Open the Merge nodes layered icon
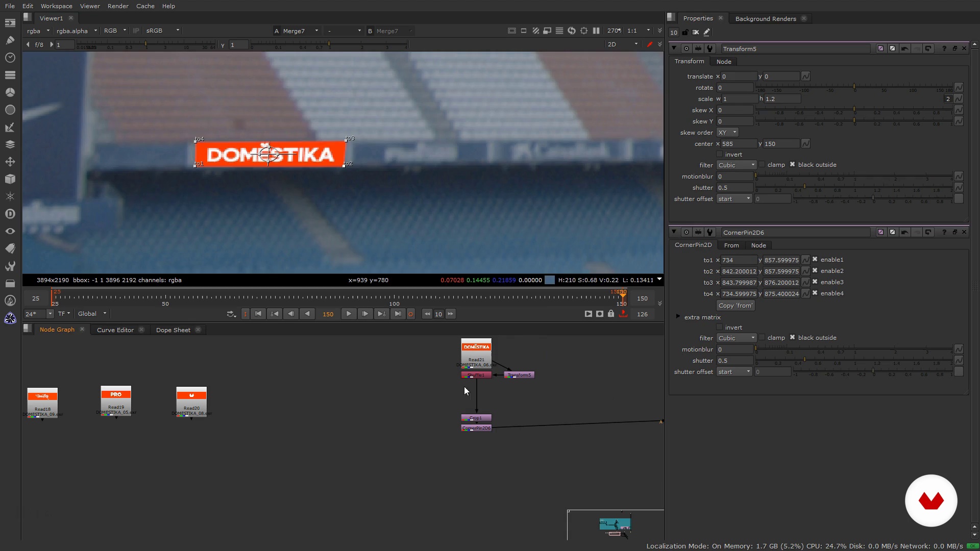The height and width of the screenshot is (551, 980). tap(10, 144)
